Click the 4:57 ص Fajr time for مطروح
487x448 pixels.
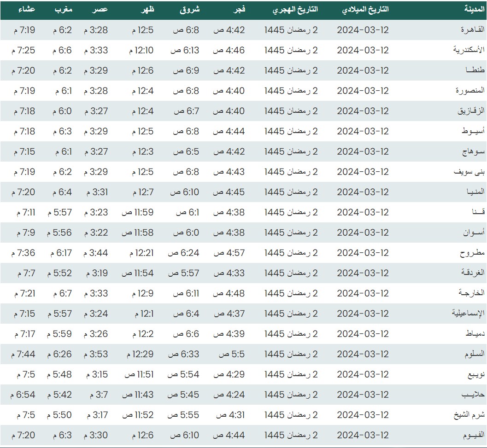(229, 253)
